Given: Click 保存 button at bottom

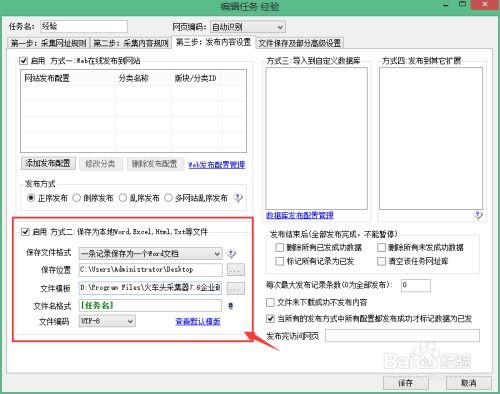Looking at the screenshot, I should coord(406,383).
